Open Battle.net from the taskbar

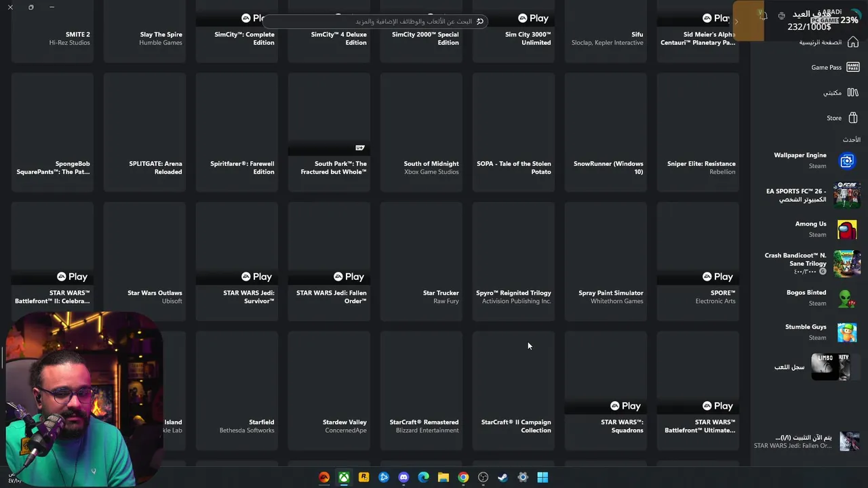point(384,477)
